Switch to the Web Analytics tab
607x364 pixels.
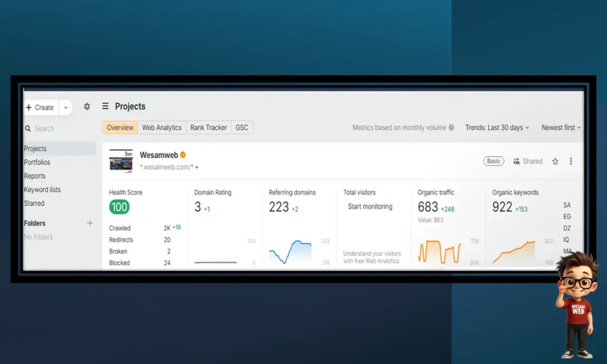pos(162,127)
